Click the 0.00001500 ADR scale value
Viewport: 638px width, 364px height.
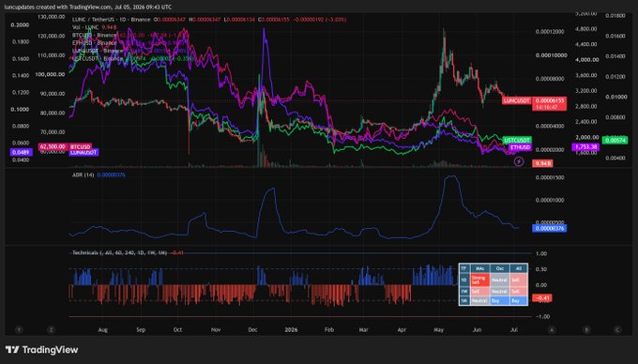(550, 177)
